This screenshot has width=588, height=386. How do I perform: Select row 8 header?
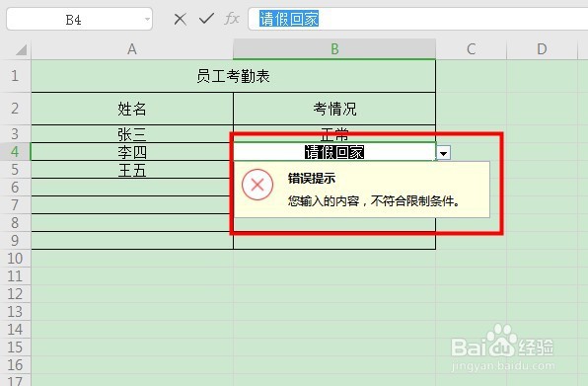coord(15,223)
